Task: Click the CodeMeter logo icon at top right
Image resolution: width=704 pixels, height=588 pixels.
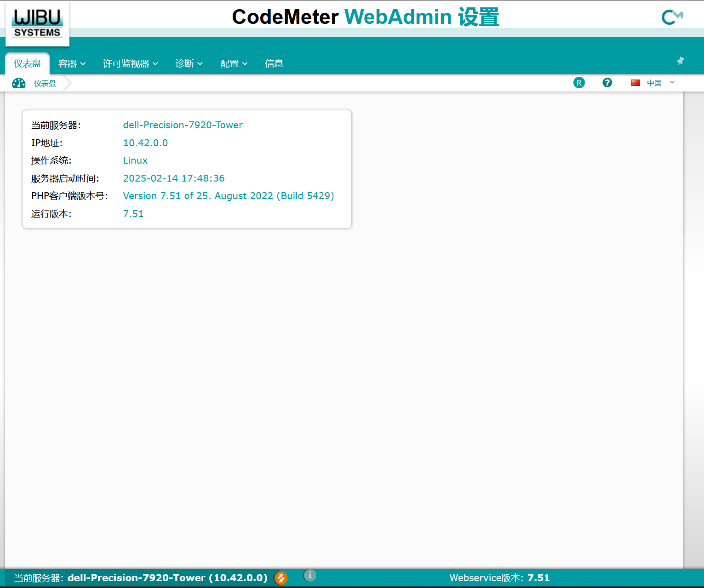Action: click(672, 17)
